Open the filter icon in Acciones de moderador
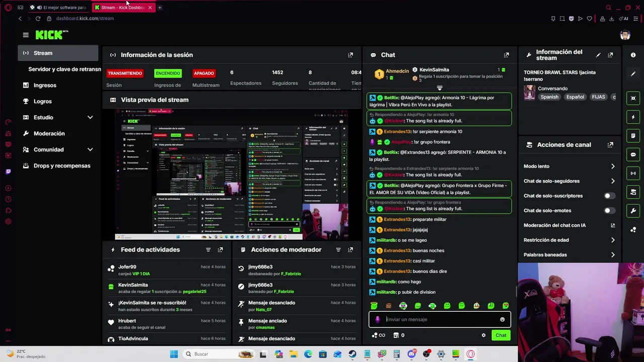The height and width of the screenshot is (362, 644). click(338, 250)
